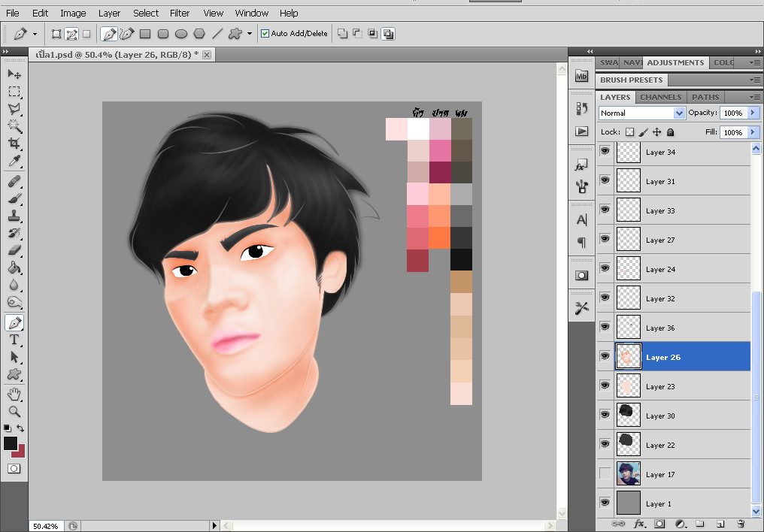Delete layer using trash icon
Viewport: 764px width, 532px height.
741,523
